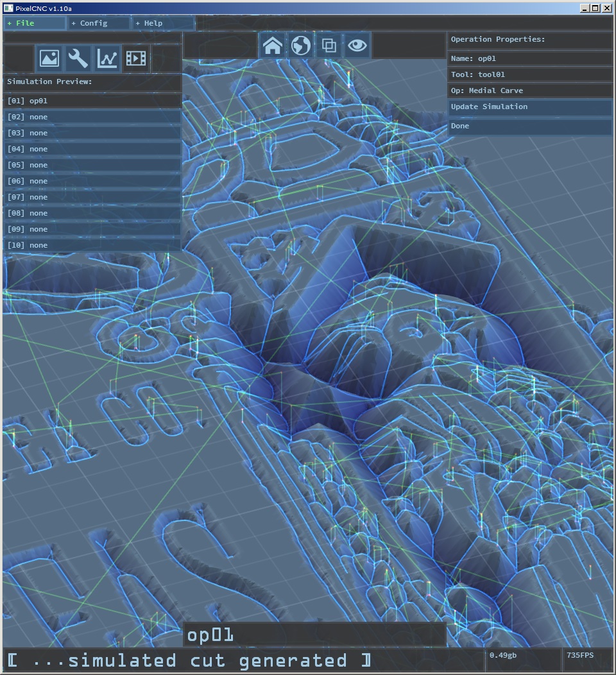
Task: Select operation slot [10] none
Action: (x=92, y=245)
